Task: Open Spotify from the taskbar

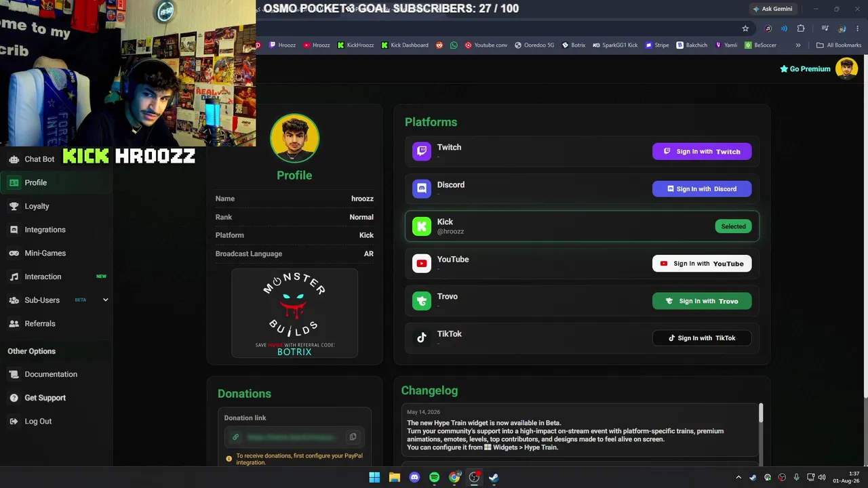Action: pyautogui.click(x=434, y=477)
